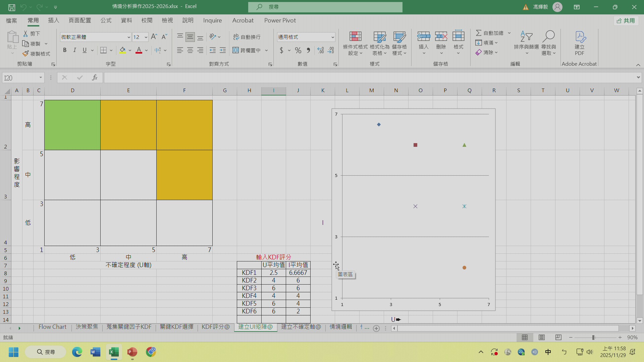Image resolution: width=644 pixels, height=362 pixels.
Task: Click the Conditional Formatting icon
Action: [x=355, y=36]
